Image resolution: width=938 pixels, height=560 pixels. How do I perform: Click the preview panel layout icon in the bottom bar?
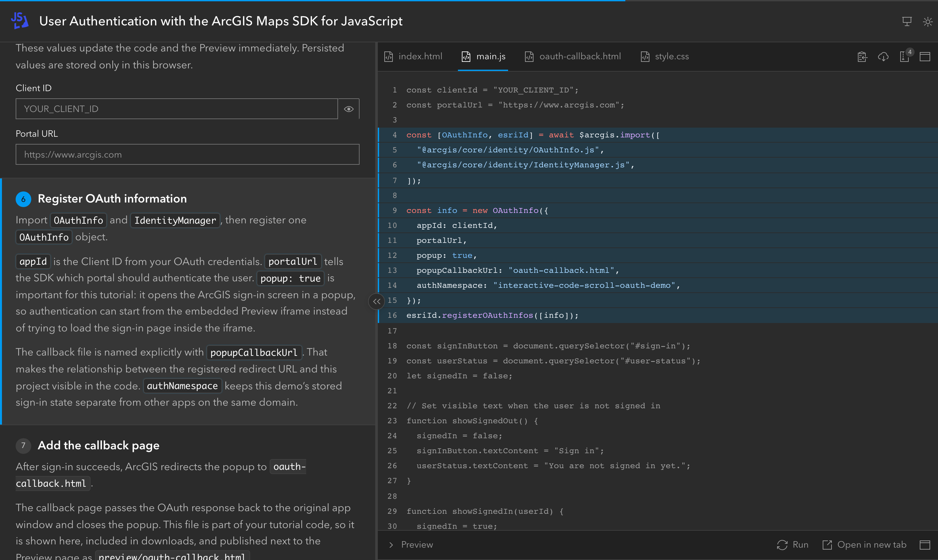(925, 544)
